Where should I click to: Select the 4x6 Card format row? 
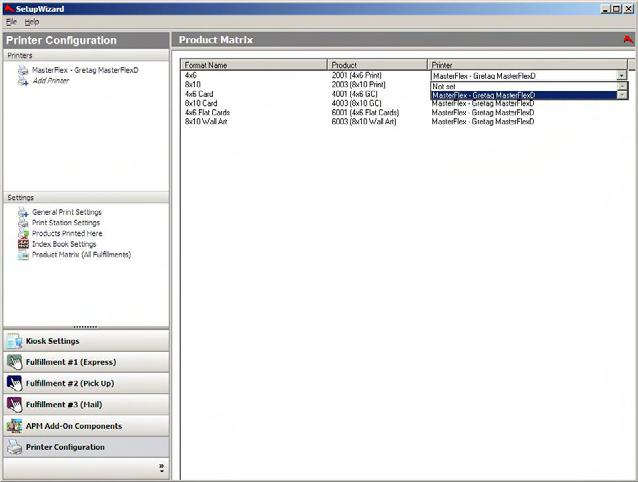coord(199,94)
